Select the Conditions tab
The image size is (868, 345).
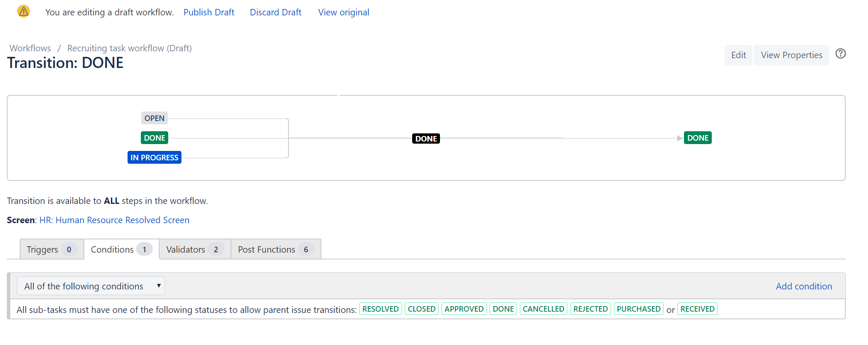(x=122, y=249)
